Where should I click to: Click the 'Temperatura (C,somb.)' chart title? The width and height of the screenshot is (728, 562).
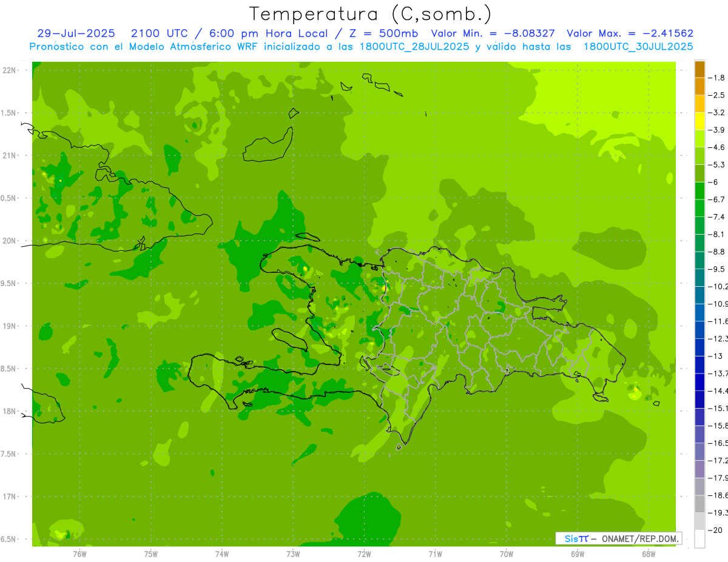(x=370, y=14)
